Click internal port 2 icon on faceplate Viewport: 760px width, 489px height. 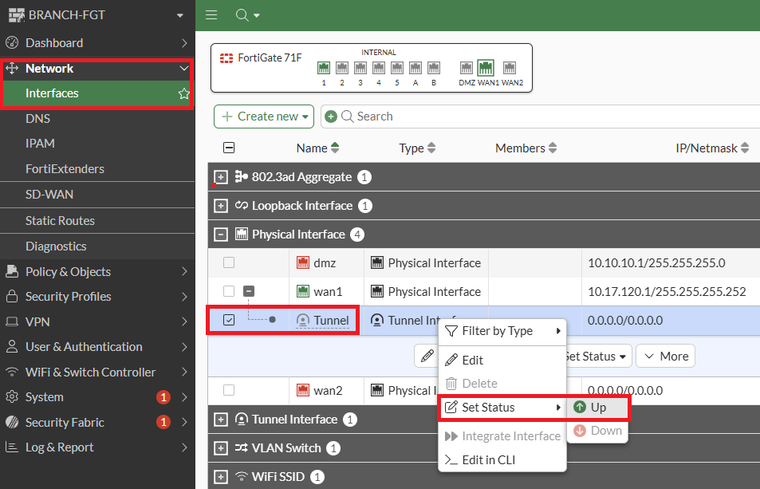(342, 67)
